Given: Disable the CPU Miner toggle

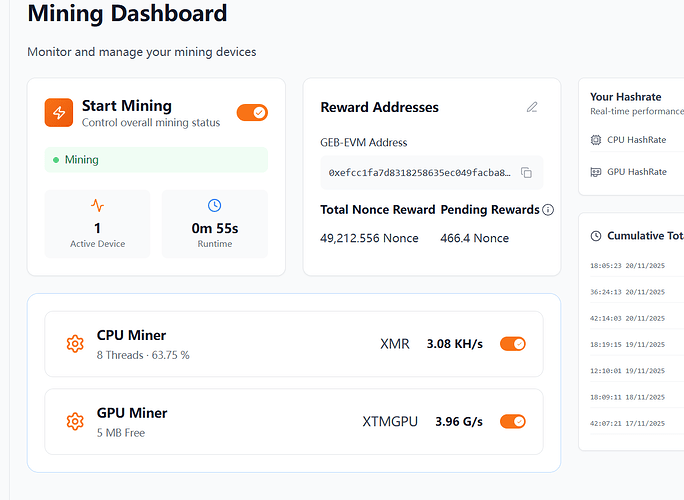Looking at the screenshot, I should pyautogui.click(x=512, y=344).
